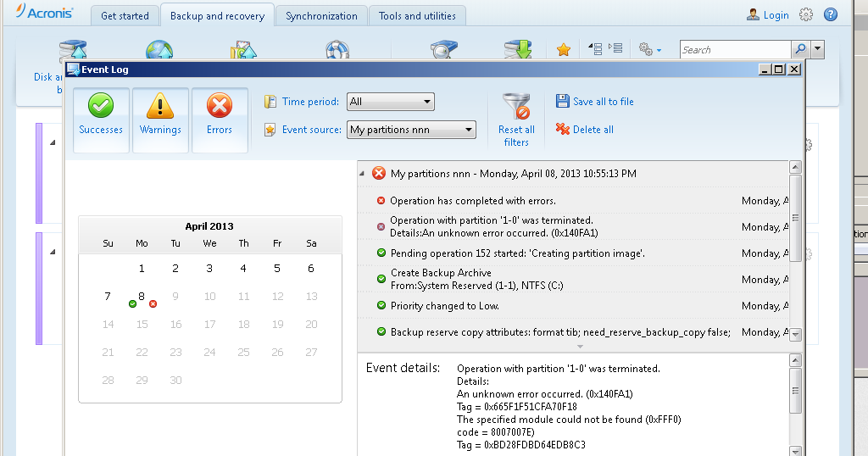
Task: Select 'Priority changed to Low' event
Action: pyautogui.click(x=573, y=305)
